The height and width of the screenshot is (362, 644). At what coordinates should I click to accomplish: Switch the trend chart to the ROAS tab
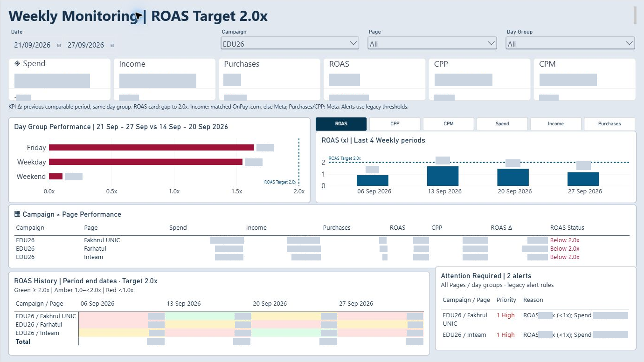pos(341,124)
